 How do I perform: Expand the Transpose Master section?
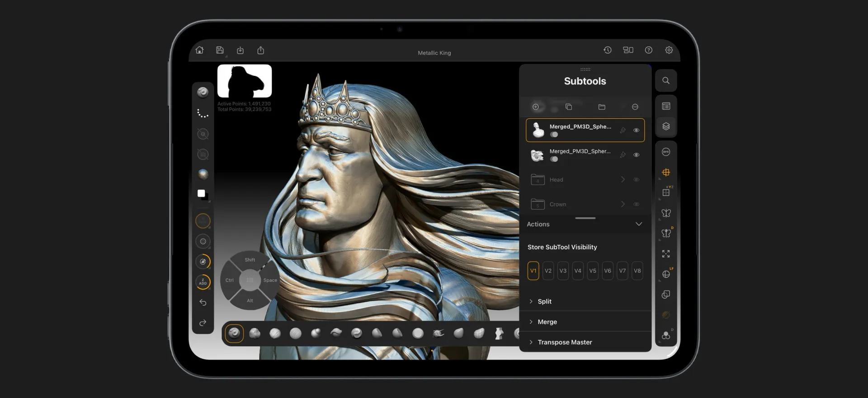(585, 342)
